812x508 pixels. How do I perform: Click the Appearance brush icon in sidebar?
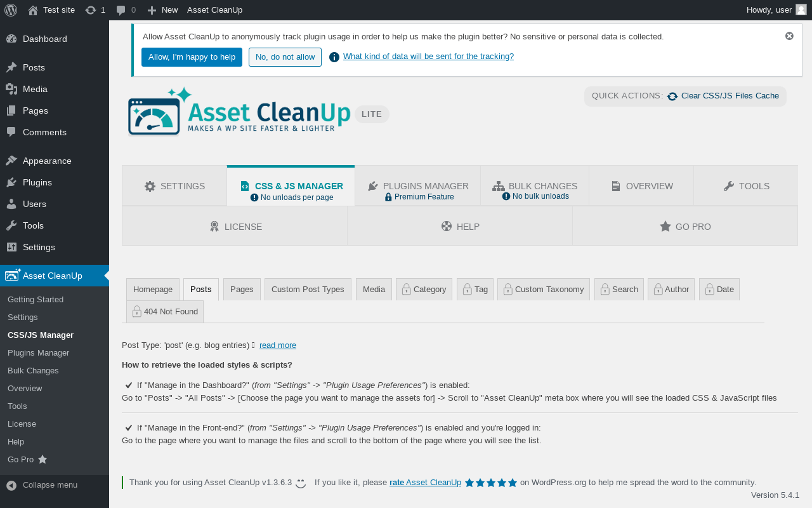(x=11, y=161)
